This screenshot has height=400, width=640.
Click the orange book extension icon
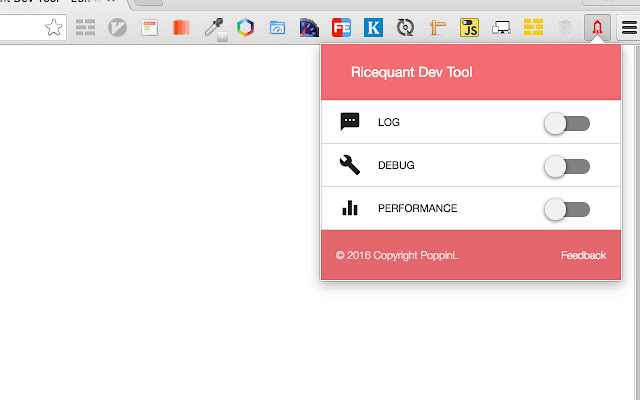click(x=181, y=28)
